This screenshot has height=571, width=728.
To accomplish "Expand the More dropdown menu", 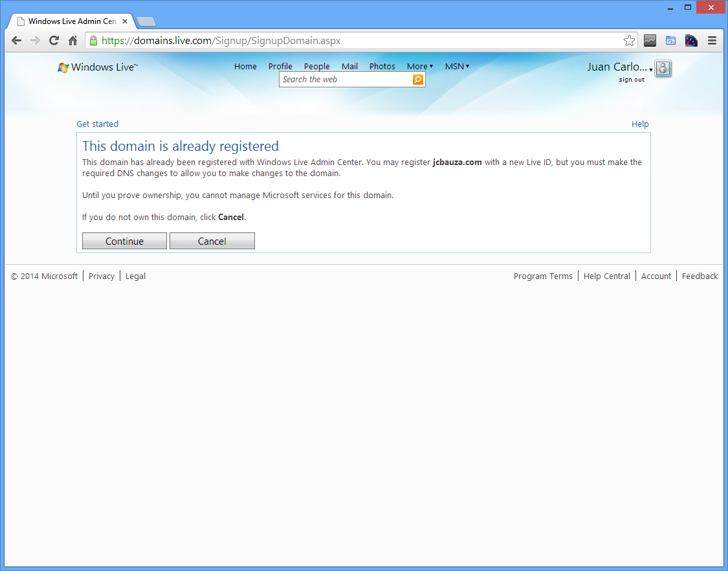I will click(420, 67).
